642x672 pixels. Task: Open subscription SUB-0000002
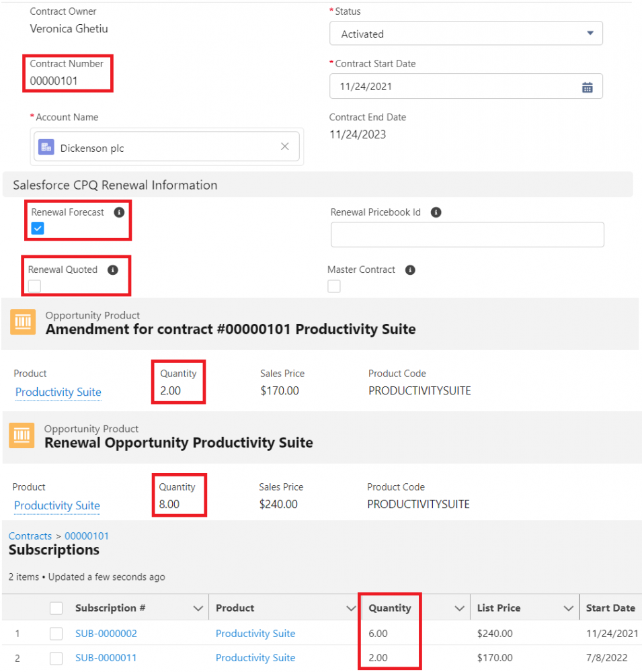106,634
